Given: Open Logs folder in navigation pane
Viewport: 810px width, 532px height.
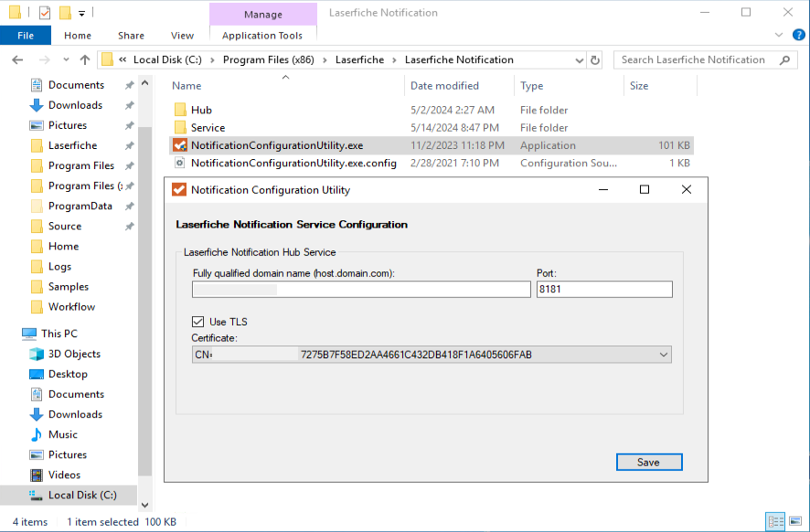Looking at the screenshot, I should tap(59, 266).
